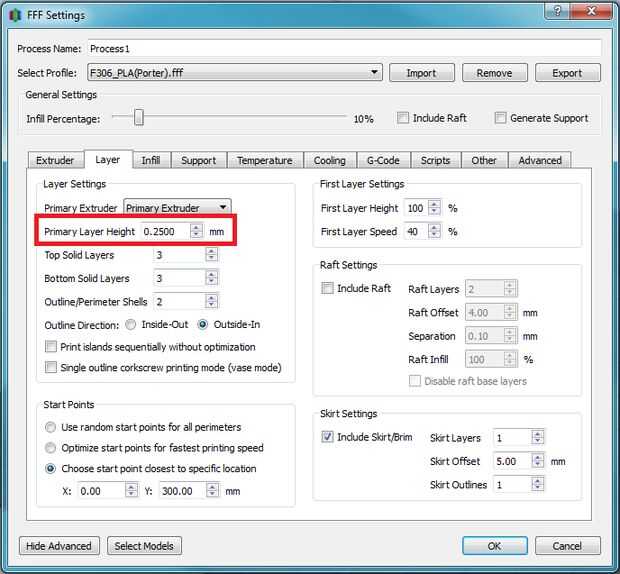The image size is (620, 574).
Task: Select Inside-Out outline direction
Action: (130, 325)
